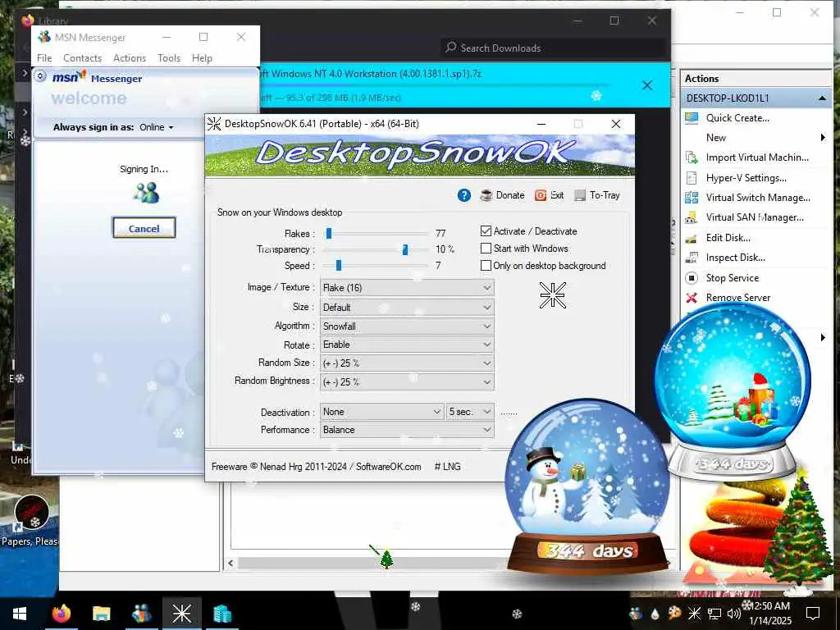The width and height of the screenshot is (840, 630).
Task: Open Deactivation dropdown showing None
Action: 382,412
